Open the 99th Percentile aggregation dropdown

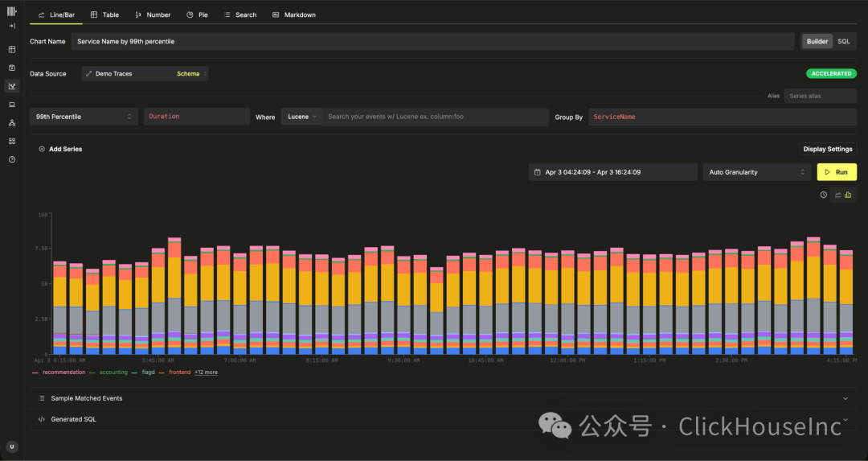point(84,117)
